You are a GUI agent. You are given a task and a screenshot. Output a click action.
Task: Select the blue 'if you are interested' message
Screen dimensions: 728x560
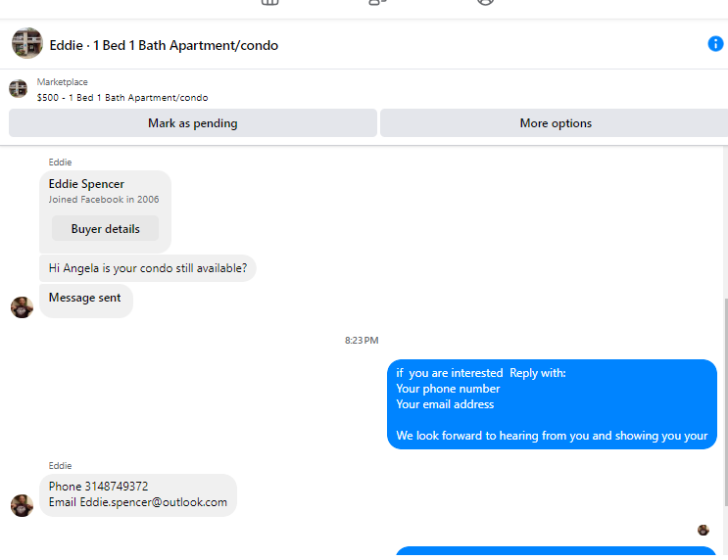(552, 404)
